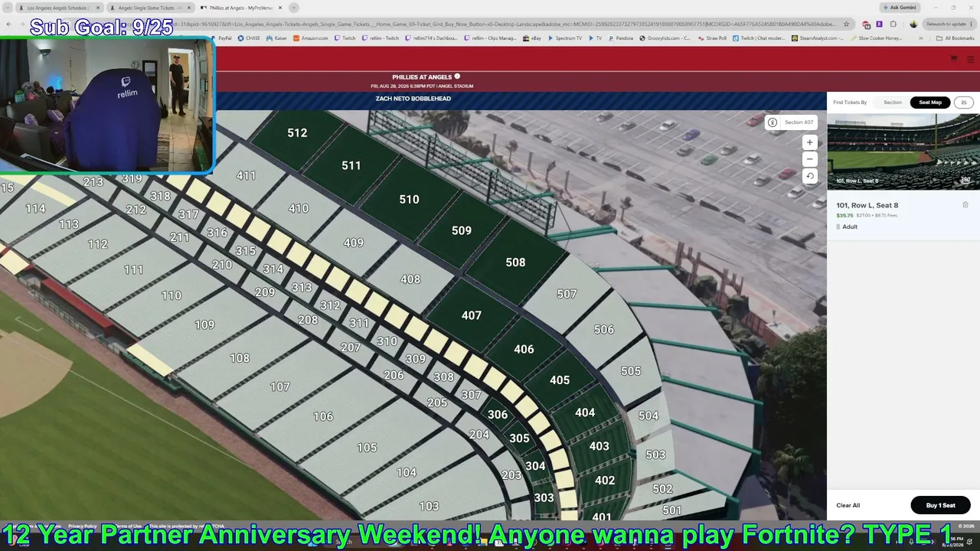The width and height of the screenshot is (980, 551).
Task: Switch to Section ticket finder view
Action: 893,103
